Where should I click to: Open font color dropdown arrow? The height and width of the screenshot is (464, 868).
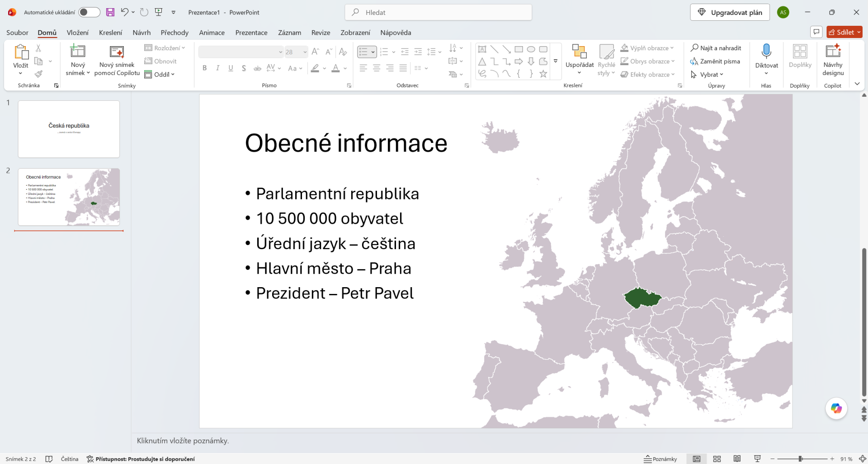(345, 68)
